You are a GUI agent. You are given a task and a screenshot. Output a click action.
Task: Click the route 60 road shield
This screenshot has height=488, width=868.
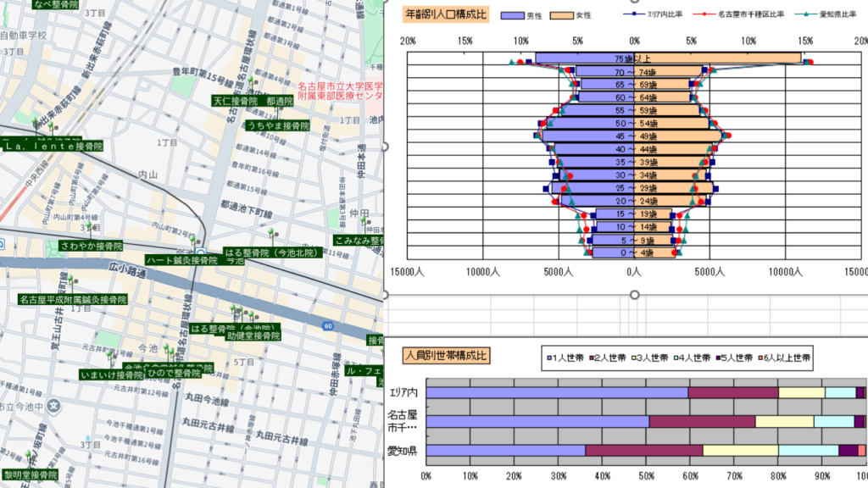327,325
